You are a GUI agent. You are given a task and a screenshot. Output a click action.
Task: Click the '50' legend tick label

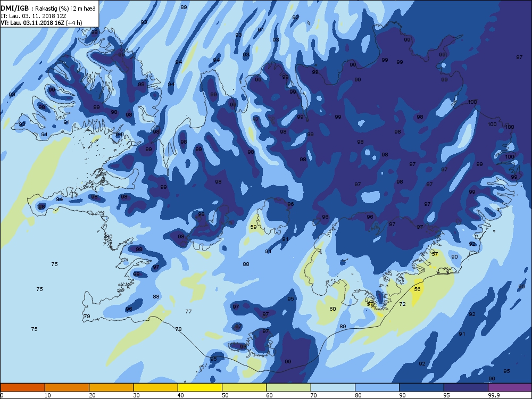(x=225, y=395)
